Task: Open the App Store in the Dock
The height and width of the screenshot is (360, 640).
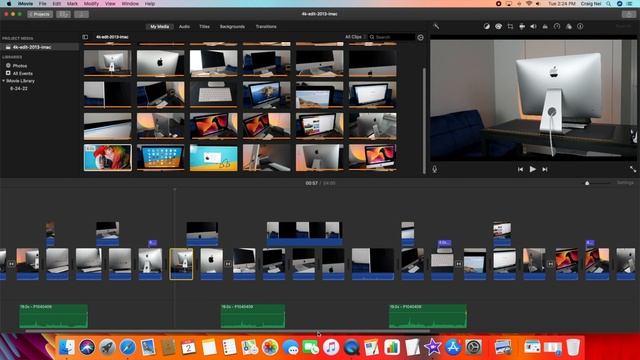Action: 453,347
